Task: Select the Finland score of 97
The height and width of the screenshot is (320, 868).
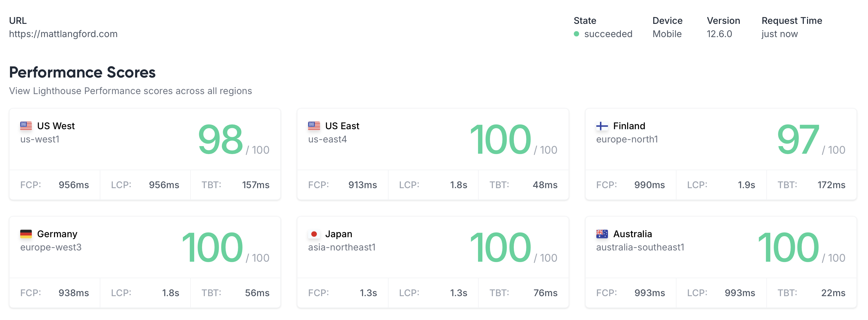Action: [797, 139]
